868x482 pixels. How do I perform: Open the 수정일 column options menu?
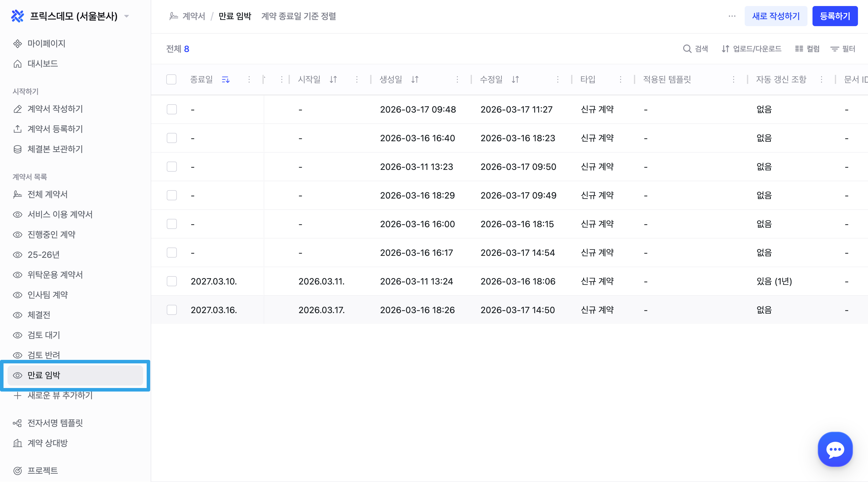click(x=558, y=80)
